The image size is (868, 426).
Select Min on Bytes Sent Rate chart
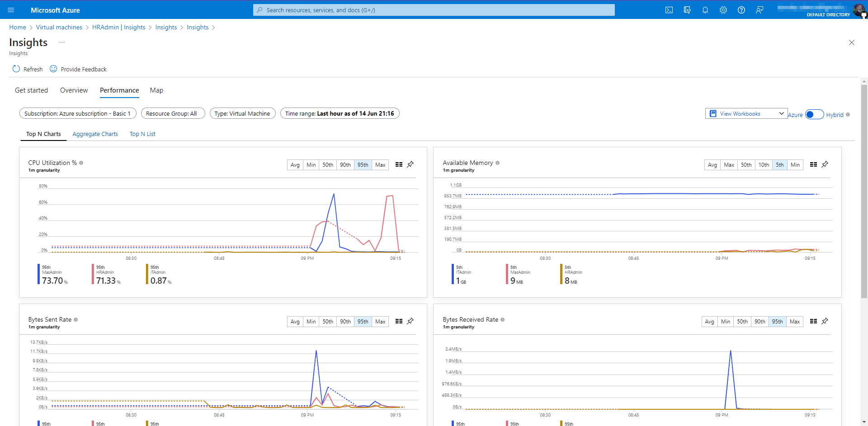point(311,322)
